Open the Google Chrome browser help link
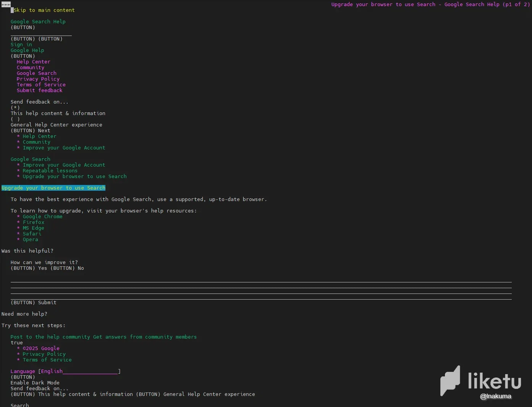 click(42, 216)
